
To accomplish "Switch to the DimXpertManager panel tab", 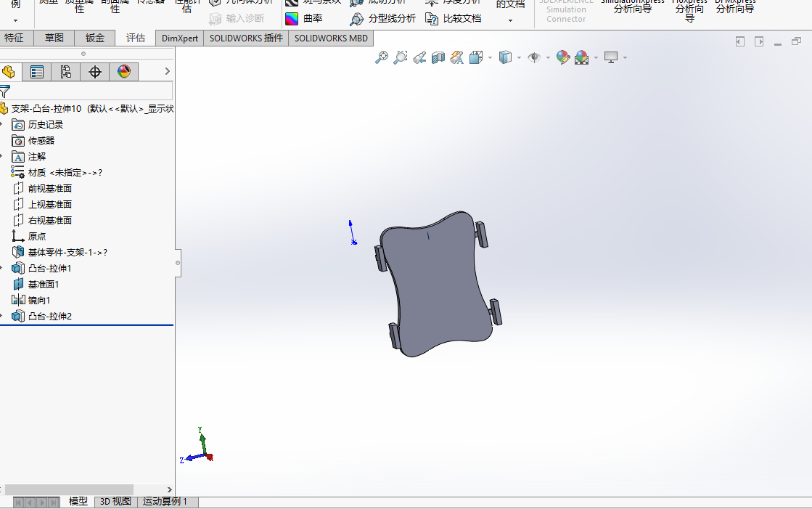I will [x=94, y=71].
